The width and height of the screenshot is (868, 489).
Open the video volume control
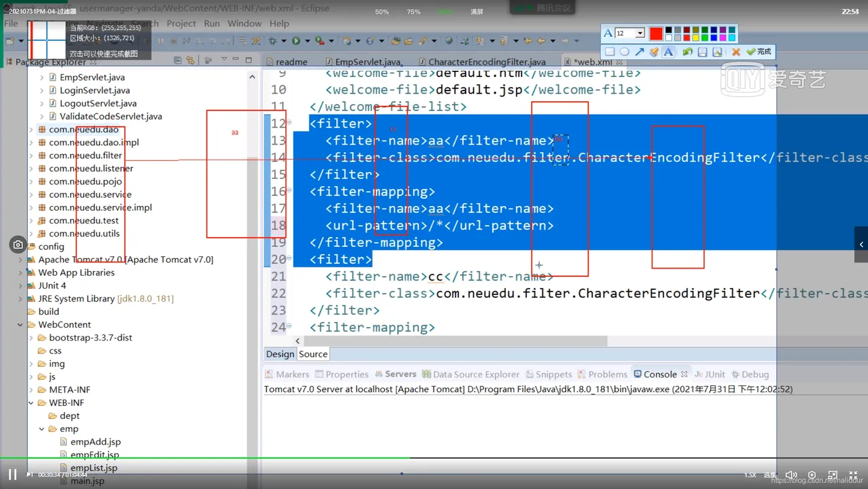[791, 475]
